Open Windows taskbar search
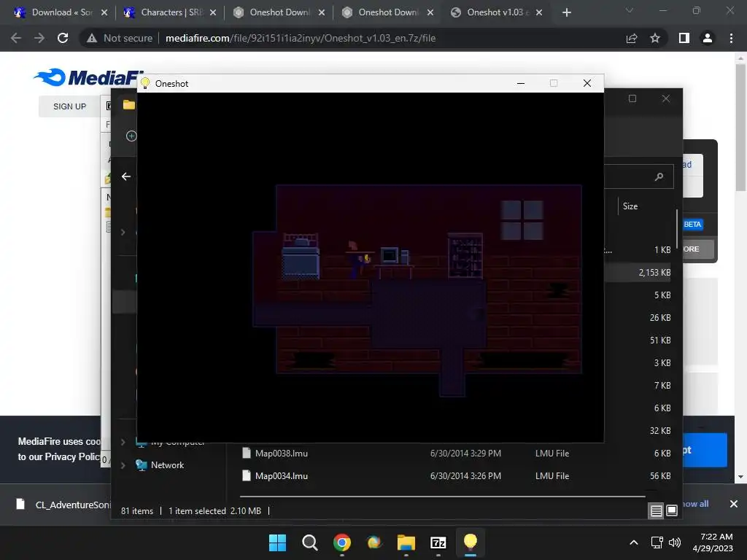 click(x=309, y=542)
